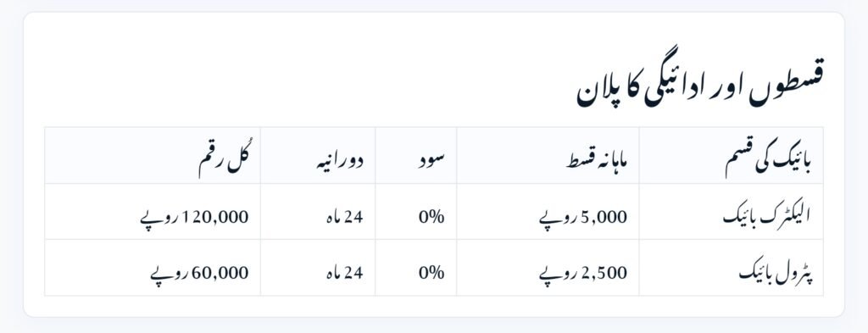Click empty card area above the title
Viewport: 868px width, 333px height.
[434, 39]
